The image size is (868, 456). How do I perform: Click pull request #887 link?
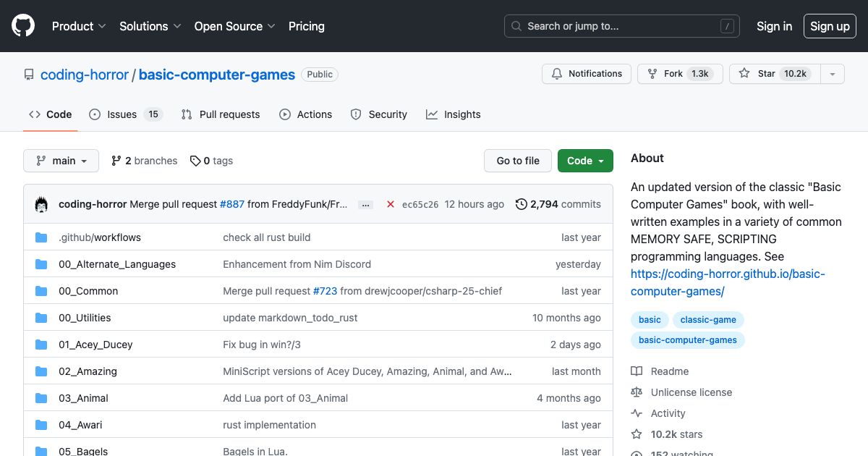(232, 204)
